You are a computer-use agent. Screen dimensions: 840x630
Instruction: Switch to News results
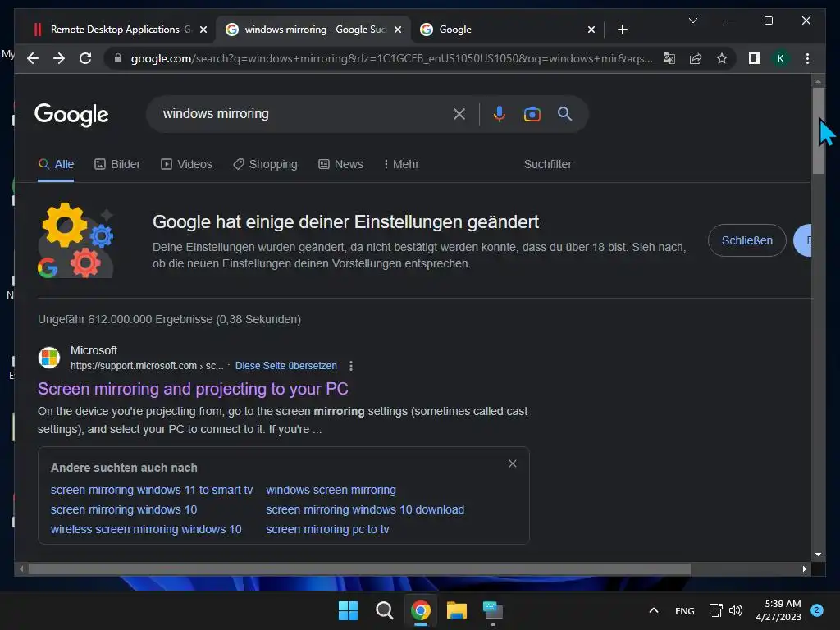click(x=340, y=164)
